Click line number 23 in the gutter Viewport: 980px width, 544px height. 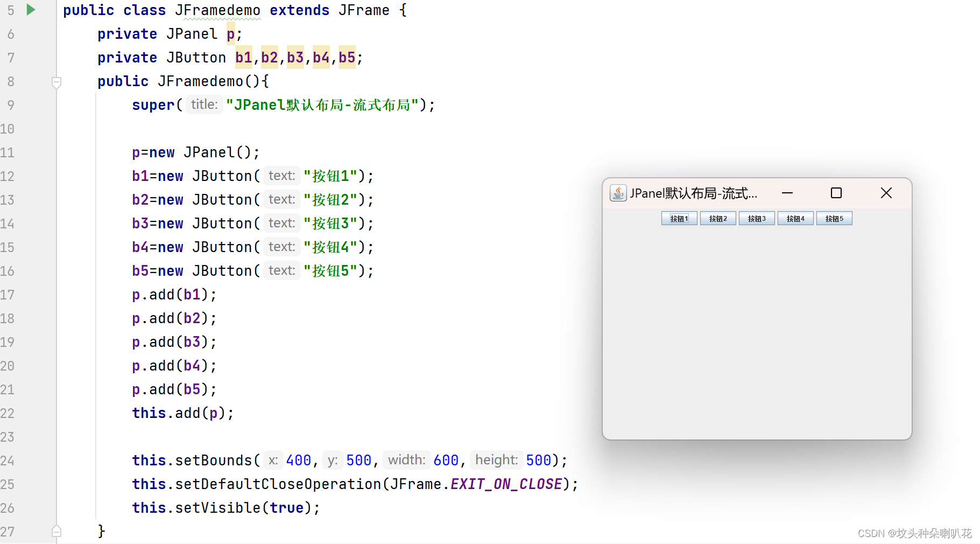point(8,437)
